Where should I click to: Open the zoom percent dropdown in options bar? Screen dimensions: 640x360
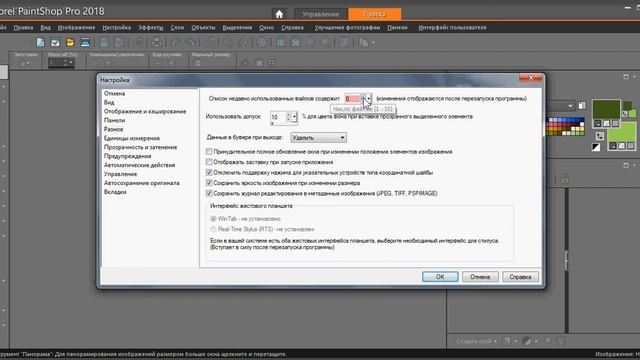tap(71, 62)
